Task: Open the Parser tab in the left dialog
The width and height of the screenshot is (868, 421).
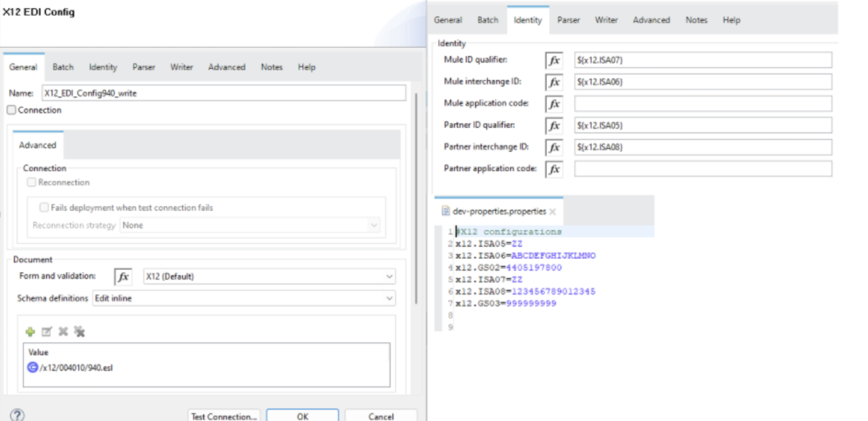Action: coord(144,67)
